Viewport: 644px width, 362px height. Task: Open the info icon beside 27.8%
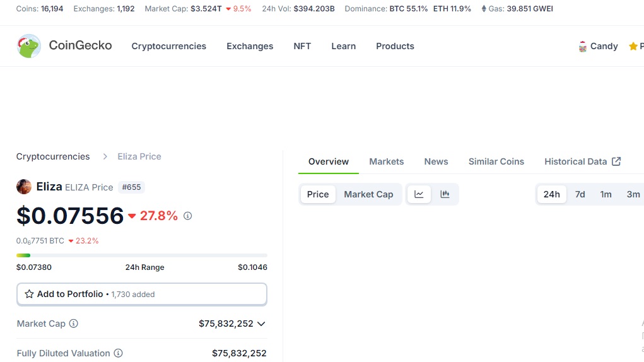coord(188,216)
